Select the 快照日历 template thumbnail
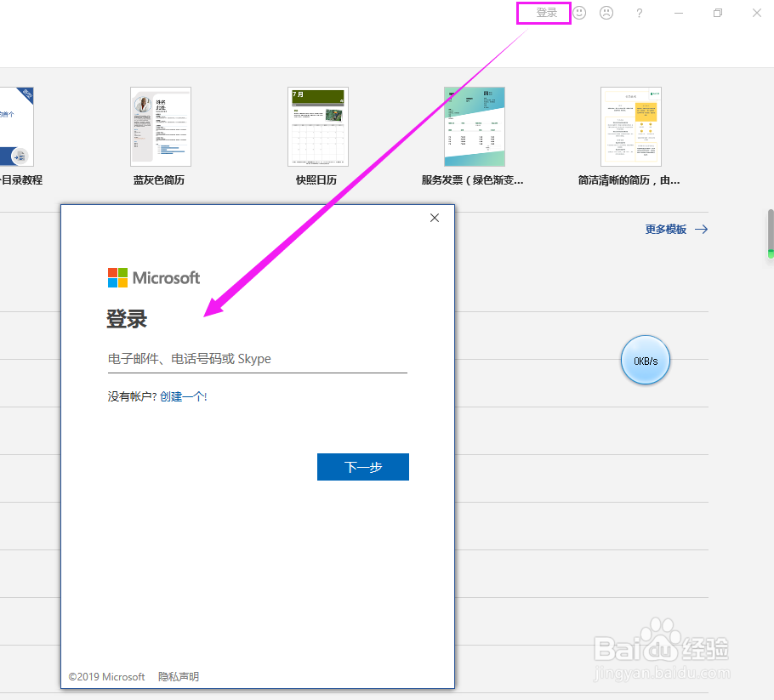This screenshot has height=700, width=774. tap(317, 126)
